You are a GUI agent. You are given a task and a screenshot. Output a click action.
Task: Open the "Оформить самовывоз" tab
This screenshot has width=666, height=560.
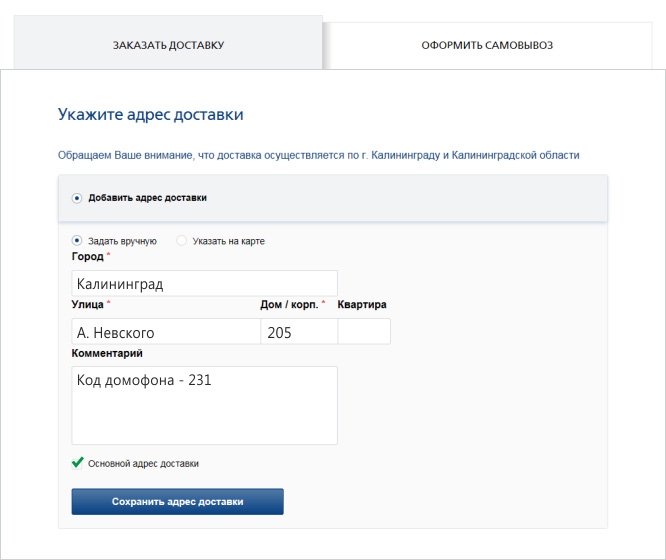point(487,45)
